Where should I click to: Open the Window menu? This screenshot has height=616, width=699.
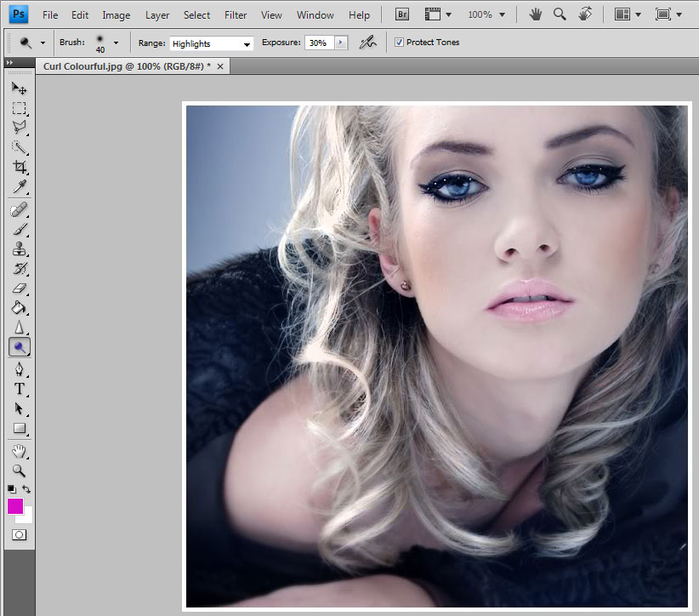pos(315,15)
